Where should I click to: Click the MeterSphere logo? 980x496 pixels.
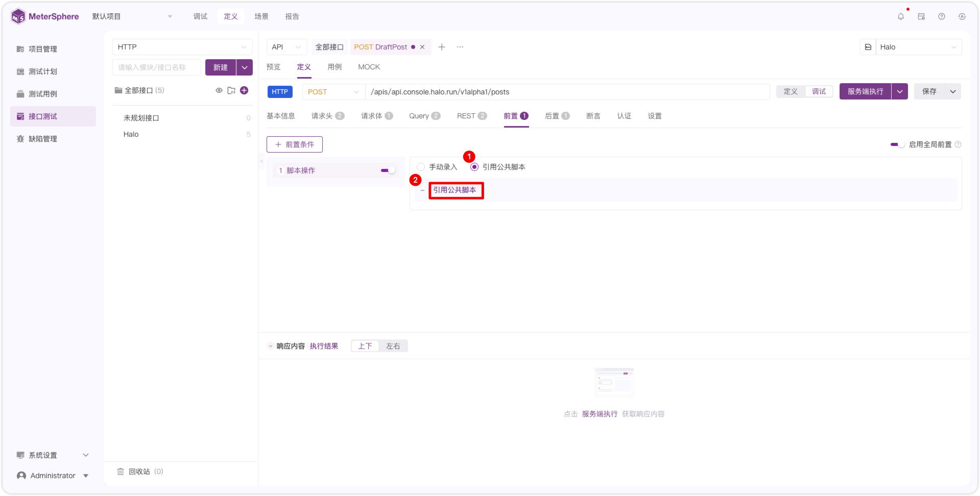pos(45,16)
